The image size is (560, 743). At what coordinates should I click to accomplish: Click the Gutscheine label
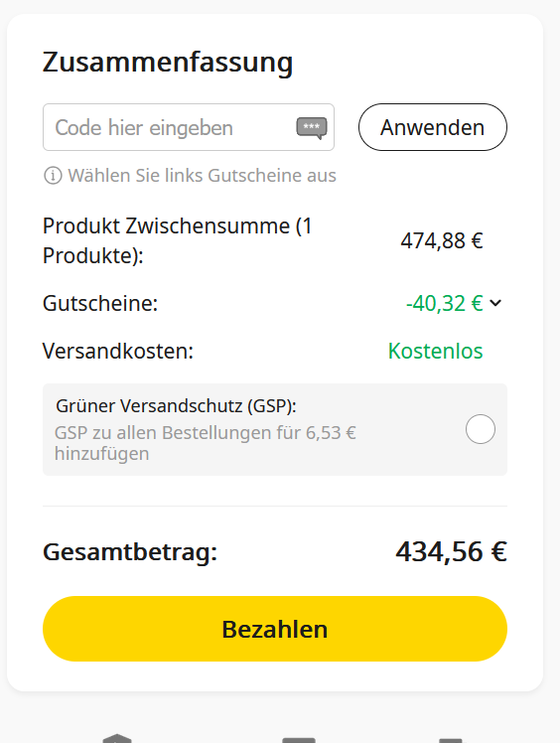[100, 303]
